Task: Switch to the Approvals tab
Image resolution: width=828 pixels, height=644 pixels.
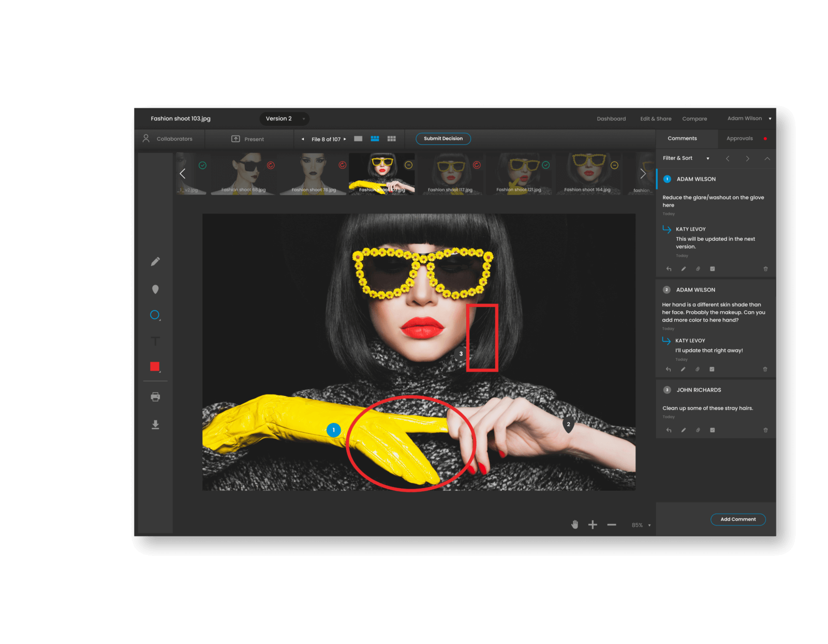Action: tap(740, 138)
